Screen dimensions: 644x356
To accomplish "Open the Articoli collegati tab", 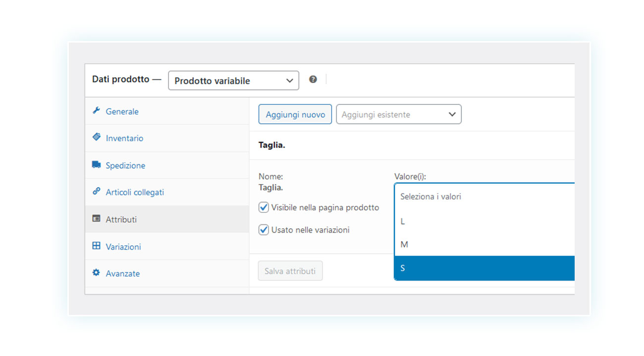I will (x=167, y=192).
